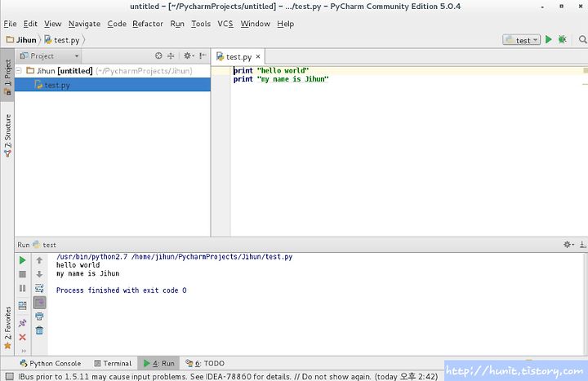Image resolution: width=588 pixels, height=381 pixels.
Task: Click "Process finished with exit code 0"
Action: click(x=121, y=290)
